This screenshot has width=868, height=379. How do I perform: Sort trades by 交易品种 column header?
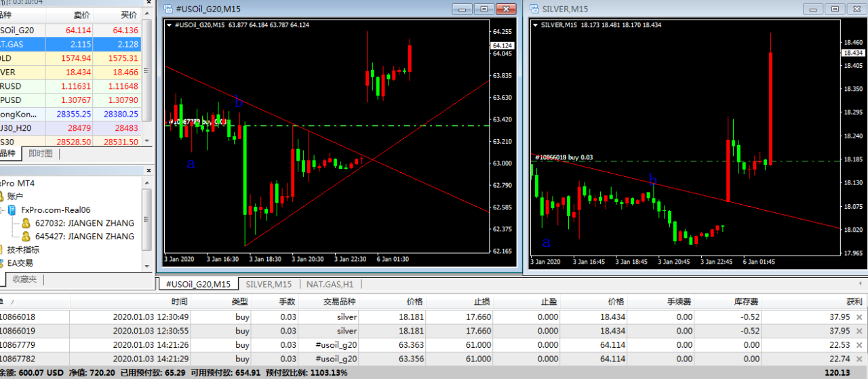[329, 301]
